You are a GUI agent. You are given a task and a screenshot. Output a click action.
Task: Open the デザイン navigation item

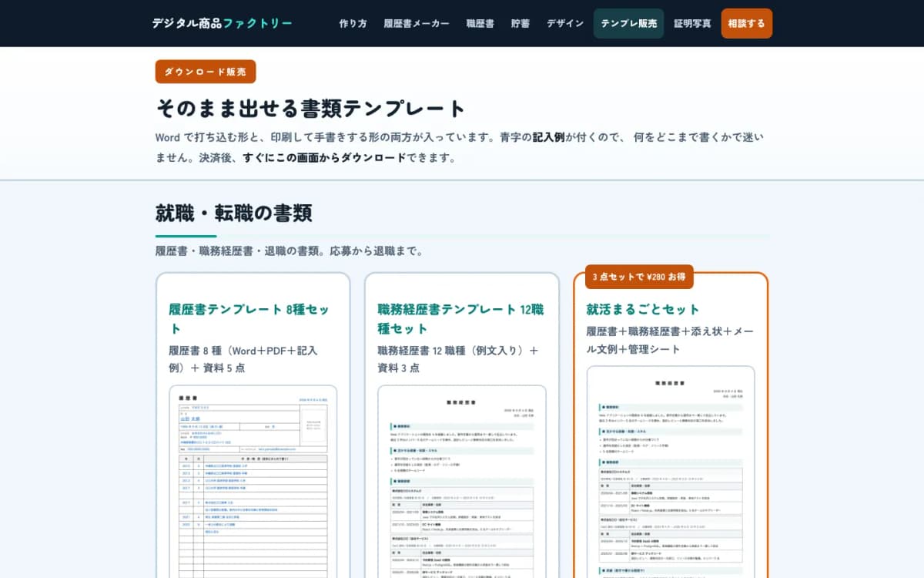pos(565,23)
